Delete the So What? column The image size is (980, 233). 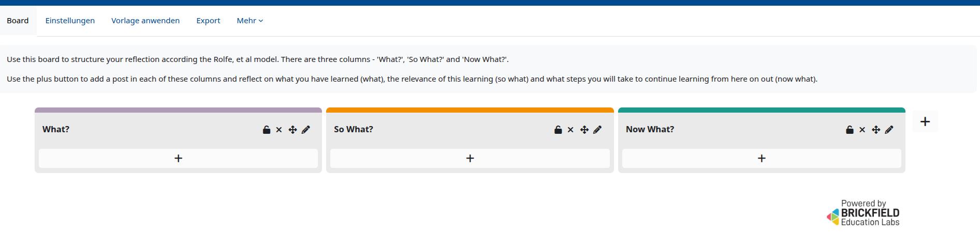pyautogui.click(x=571, y=130)
